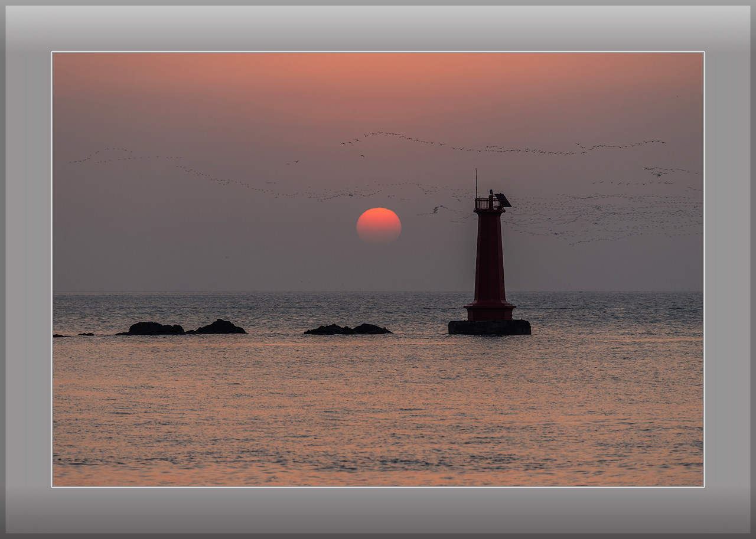Click the concrete base of the lighthouse
This screenshot has width=756, height=539.
[x=489, y=328]
